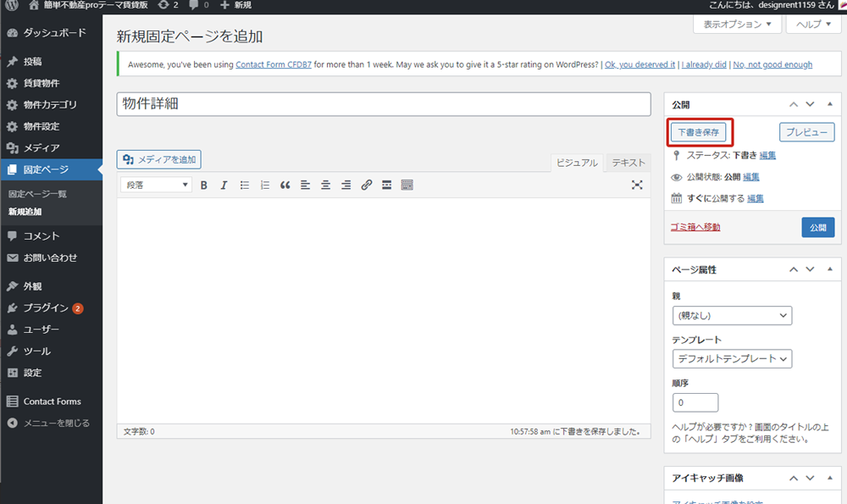The image size is (847, 504).
Task: Expand the テンプレート template dropdown
Action: (732, 359)
